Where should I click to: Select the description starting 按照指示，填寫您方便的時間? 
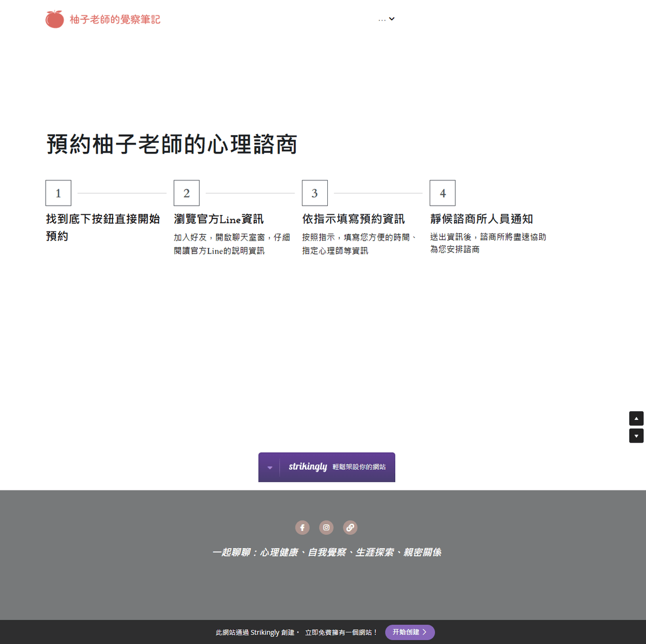coord(360,244)
